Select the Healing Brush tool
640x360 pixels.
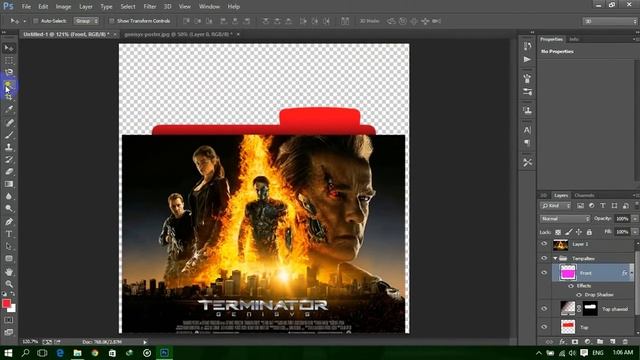click(x=9, y=123)
